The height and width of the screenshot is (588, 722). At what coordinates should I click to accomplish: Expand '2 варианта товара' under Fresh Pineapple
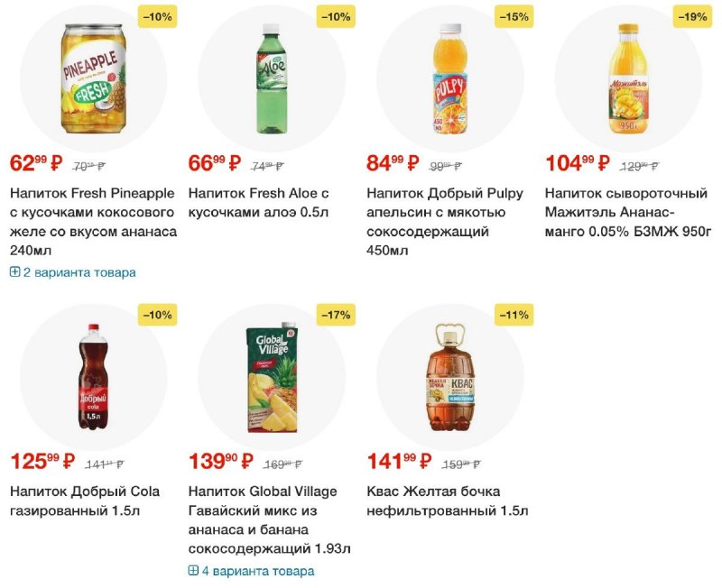[x=73, y=272]
